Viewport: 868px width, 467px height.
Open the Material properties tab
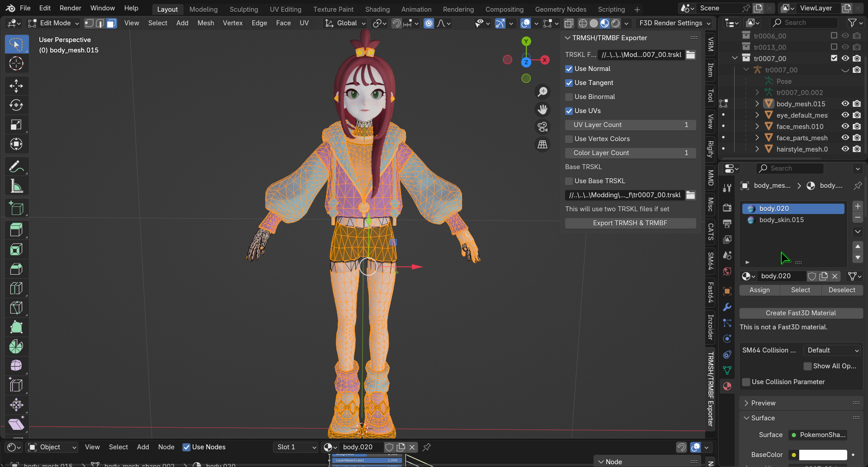pyautogui.click(x=727, y=386)
